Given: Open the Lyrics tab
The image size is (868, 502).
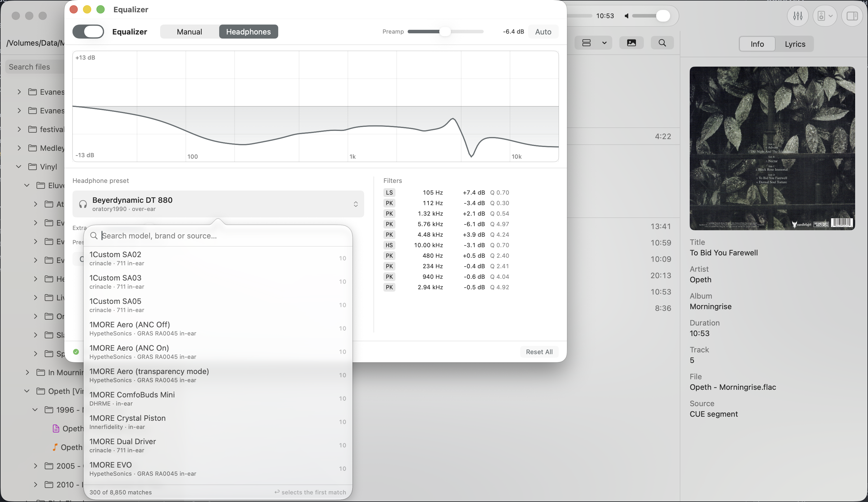Looking at the screenshot, I should [x=795, y=44].
